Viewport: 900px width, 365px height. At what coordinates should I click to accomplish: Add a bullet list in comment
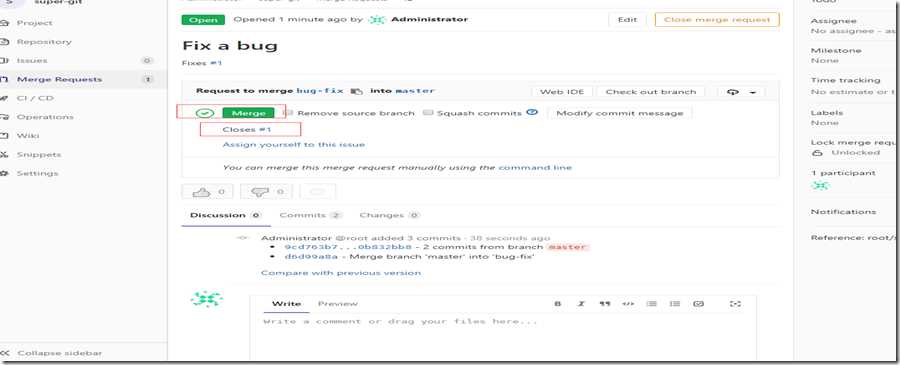click(x=651, y=304)
